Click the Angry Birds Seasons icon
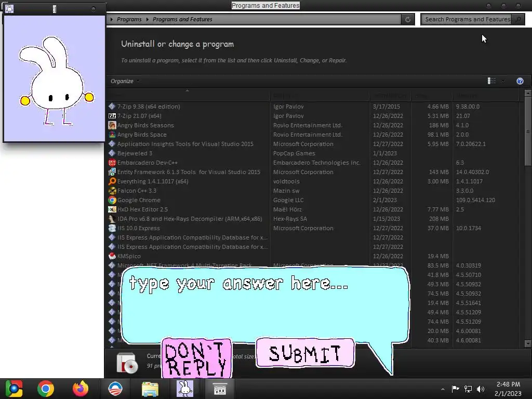 coord(112,125)
